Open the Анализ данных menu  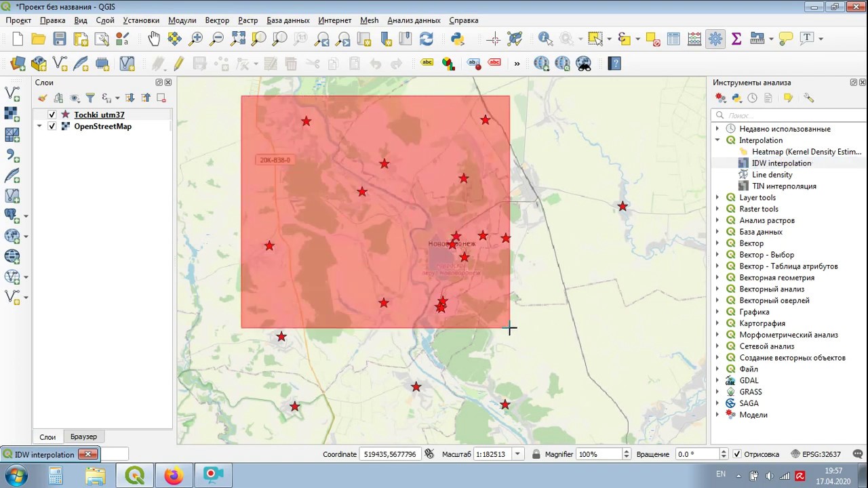[414, 20]
